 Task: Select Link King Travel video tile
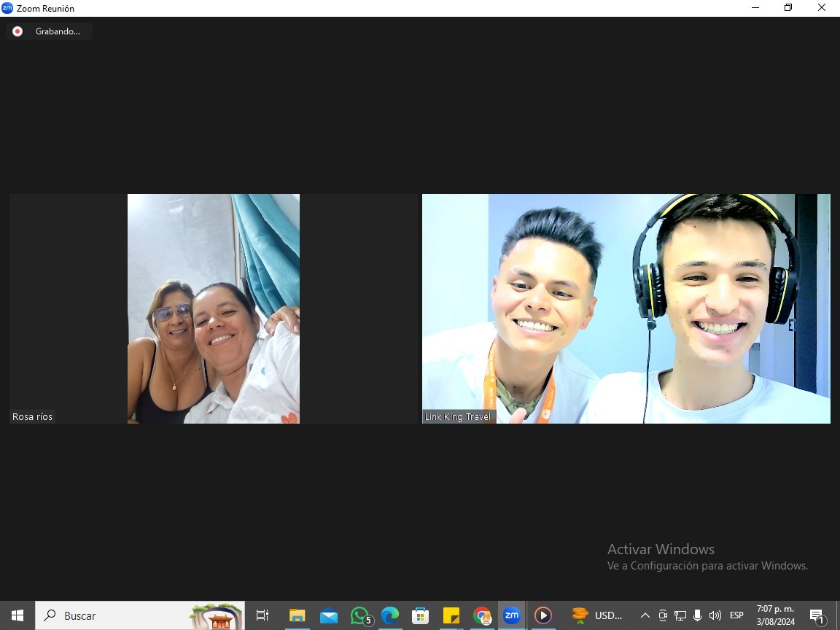(x=626, y=308)
